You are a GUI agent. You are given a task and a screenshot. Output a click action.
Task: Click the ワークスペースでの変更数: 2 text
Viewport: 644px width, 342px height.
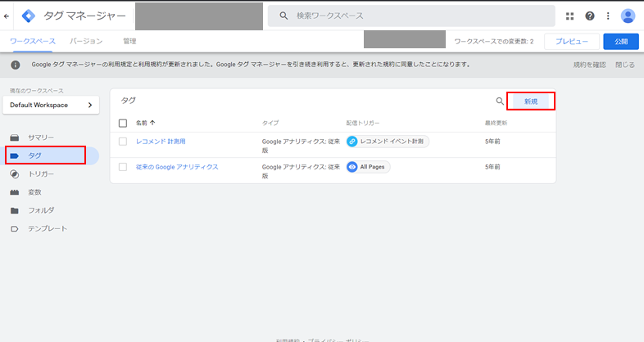tap(494, 42)
